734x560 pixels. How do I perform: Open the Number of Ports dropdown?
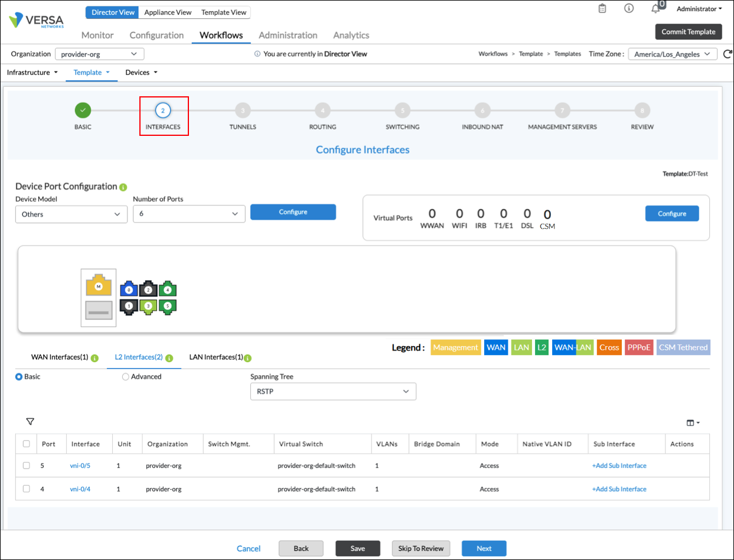188,214
